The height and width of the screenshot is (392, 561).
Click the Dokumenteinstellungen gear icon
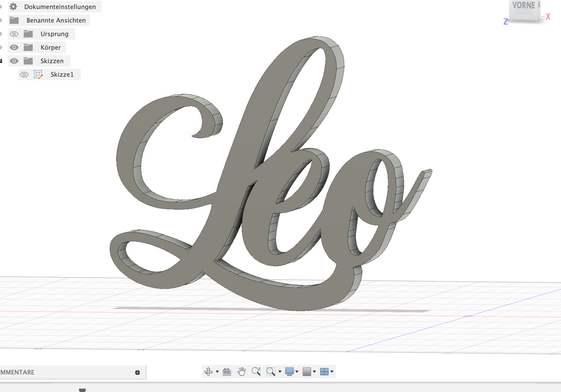(13, 6)
